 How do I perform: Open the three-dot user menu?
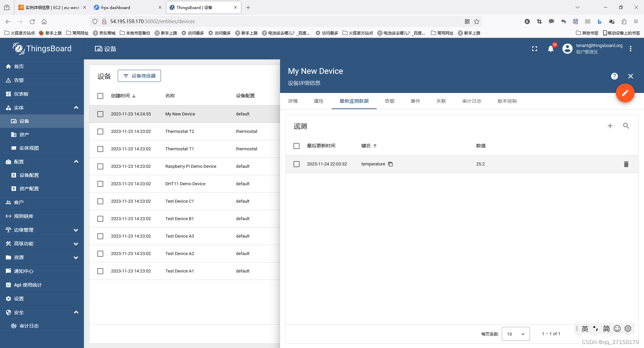[631, 49]
